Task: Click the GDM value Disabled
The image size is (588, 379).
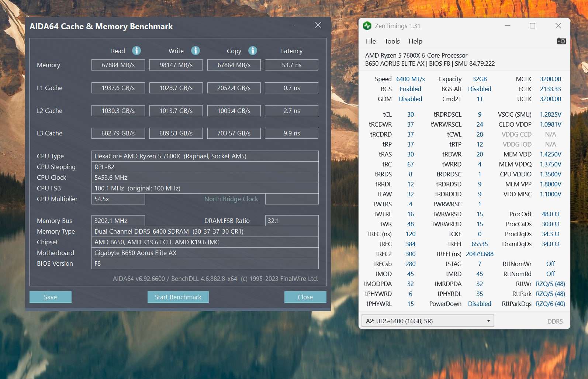Action: [x=411, y=99]
